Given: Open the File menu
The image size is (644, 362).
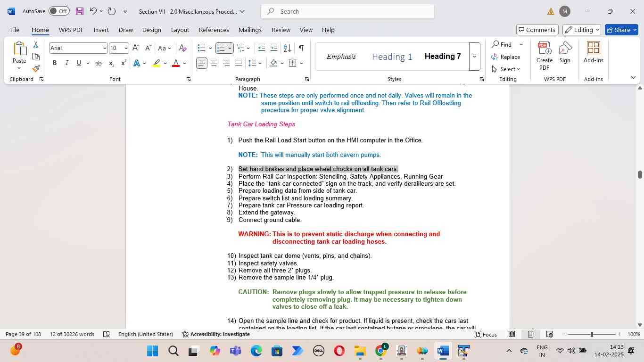Looking at the screenshot, I should (x=15, y=30).
